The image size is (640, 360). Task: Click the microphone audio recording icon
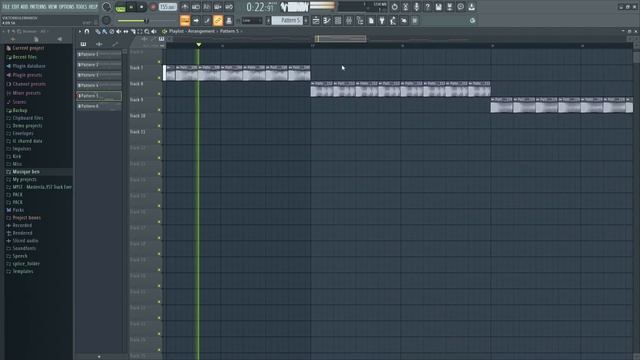pyautogui.click(x=416, y=7)
